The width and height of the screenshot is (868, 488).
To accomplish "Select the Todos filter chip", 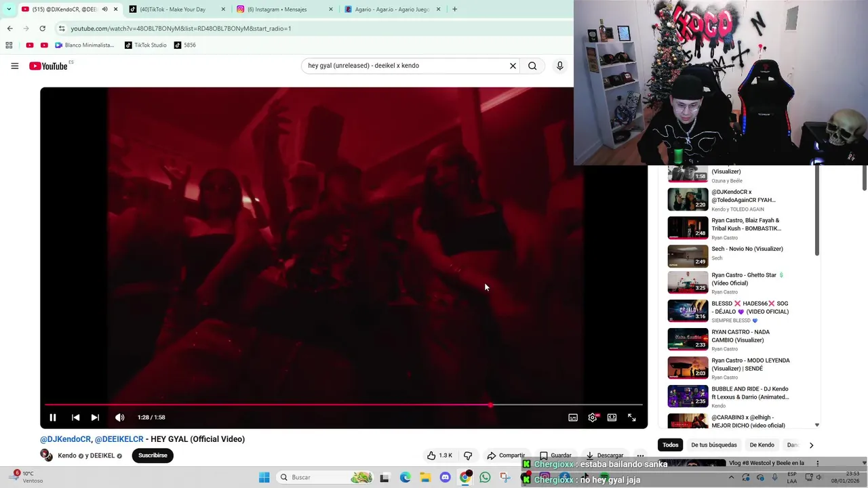I will click(x=670, y=445).
